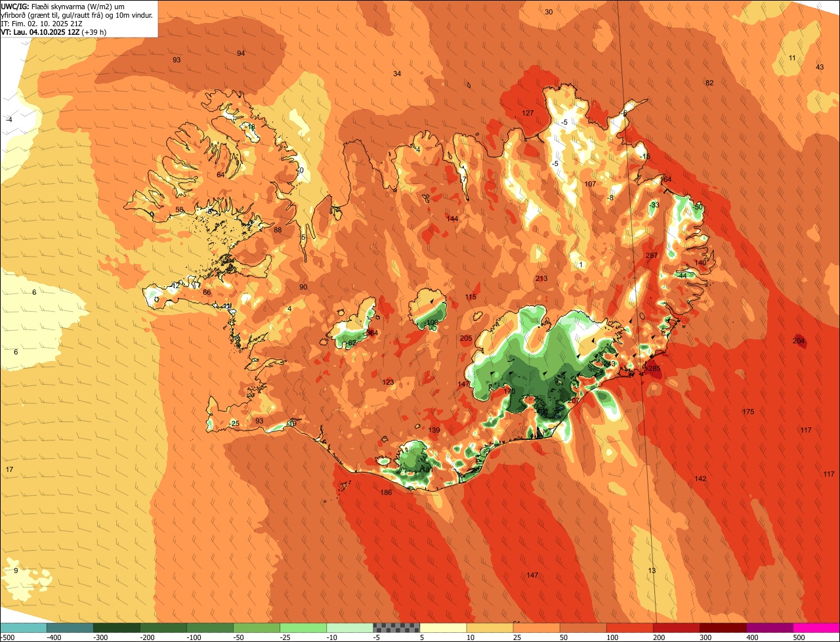Select the value 140 in the Eastfjords
840x642 pixels.
(700, 263)
